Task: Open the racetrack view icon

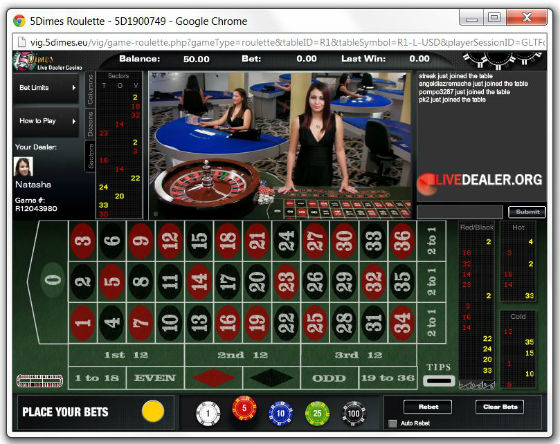Action: [40, 381]
